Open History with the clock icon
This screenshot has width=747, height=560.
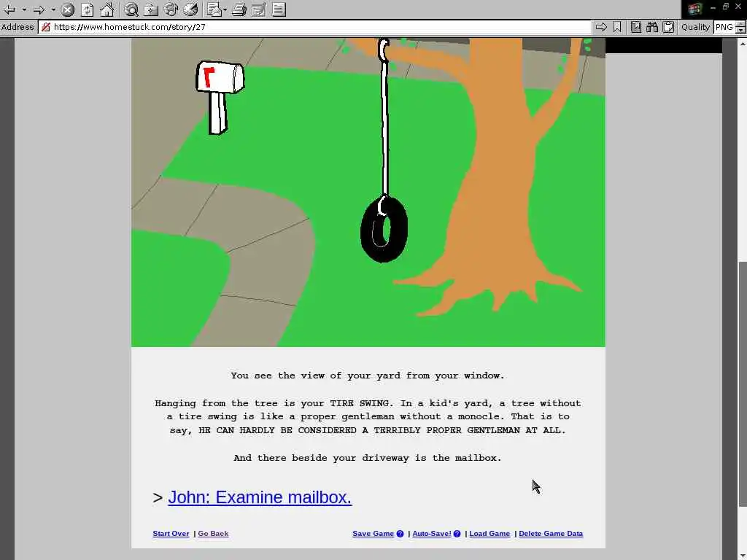[x=190, y=9]
